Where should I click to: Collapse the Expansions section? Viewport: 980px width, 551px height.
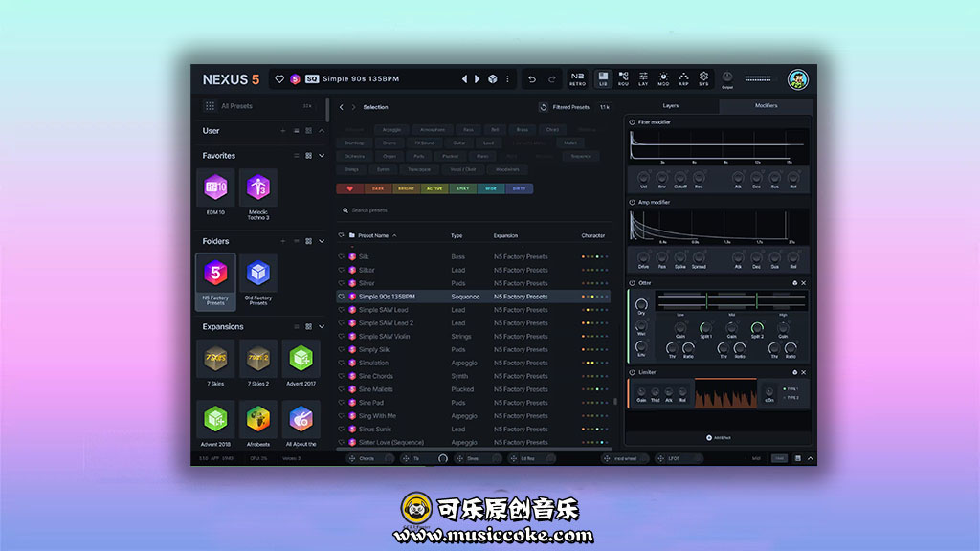[322, 327]
